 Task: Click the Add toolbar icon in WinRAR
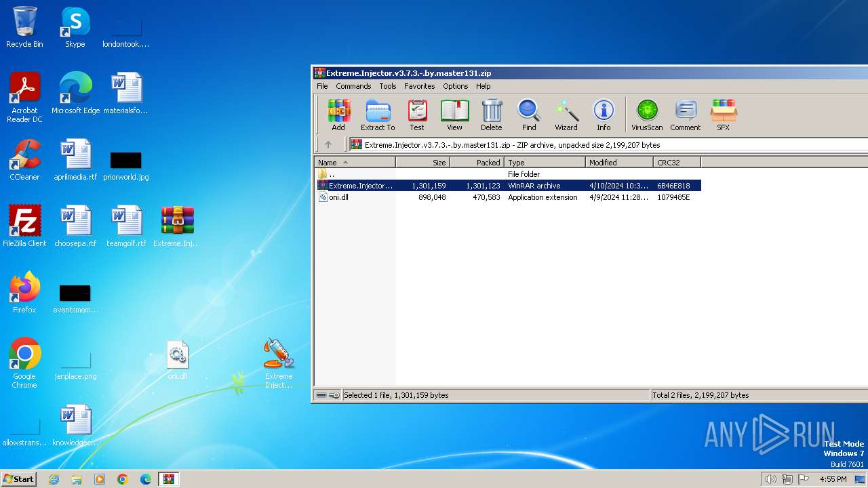[x=338, y=115]
